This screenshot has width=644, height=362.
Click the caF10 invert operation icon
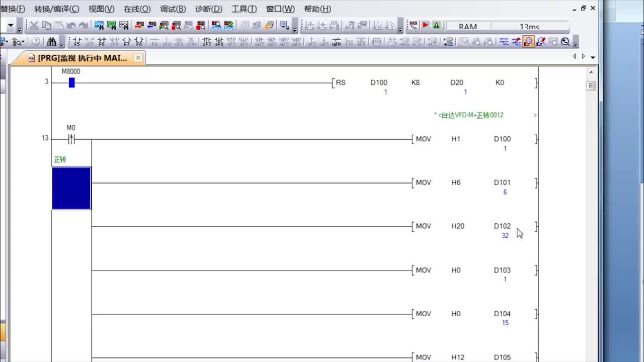[337, 42]
